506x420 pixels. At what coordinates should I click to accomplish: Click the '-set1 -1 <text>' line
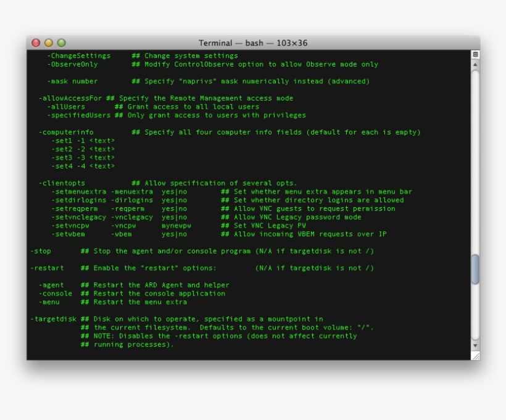click(x=83, y=141)
